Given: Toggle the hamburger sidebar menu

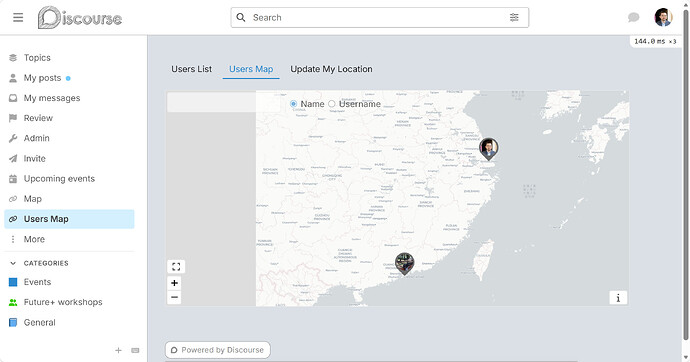Looking at the screenshot, I should click(x=18, y=18).
